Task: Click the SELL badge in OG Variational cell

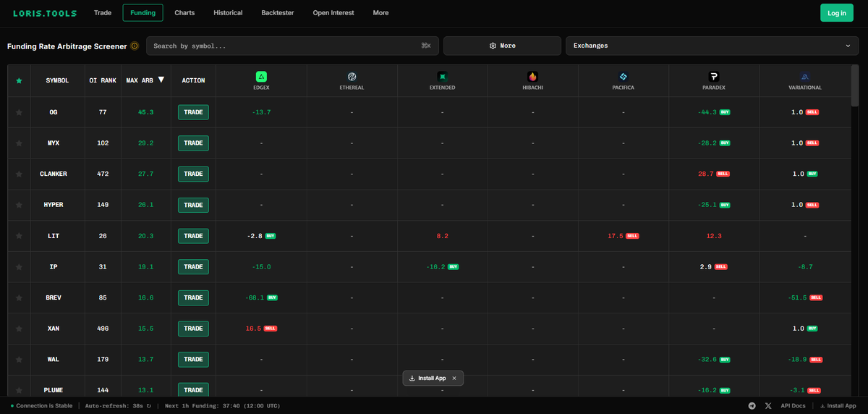Action: (x=812, y=112)
